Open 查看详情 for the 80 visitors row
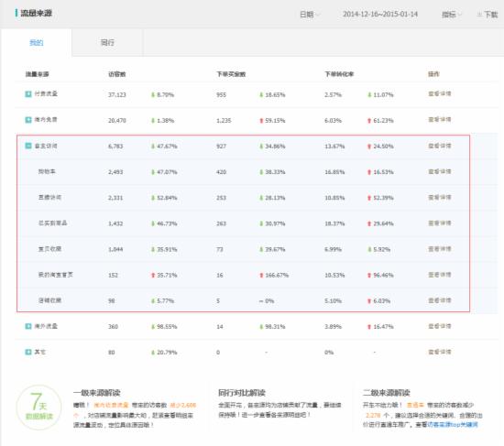The image size is (504, 446). coord(439,352)
